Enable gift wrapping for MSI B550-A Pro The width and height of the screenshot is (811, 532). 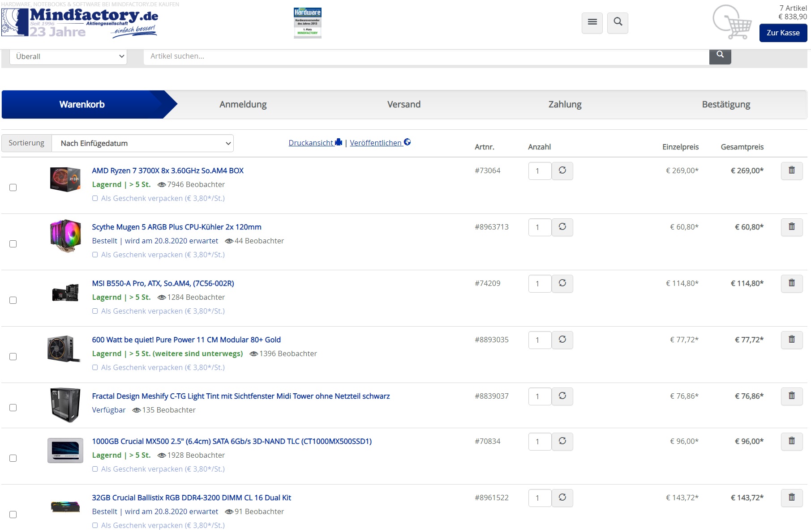tap(95, 311)
